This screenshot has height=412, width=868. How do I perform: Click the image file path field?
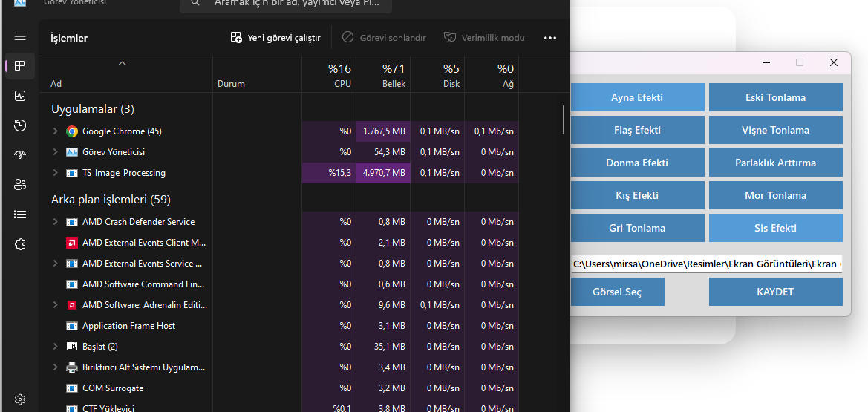coord(706,264)
